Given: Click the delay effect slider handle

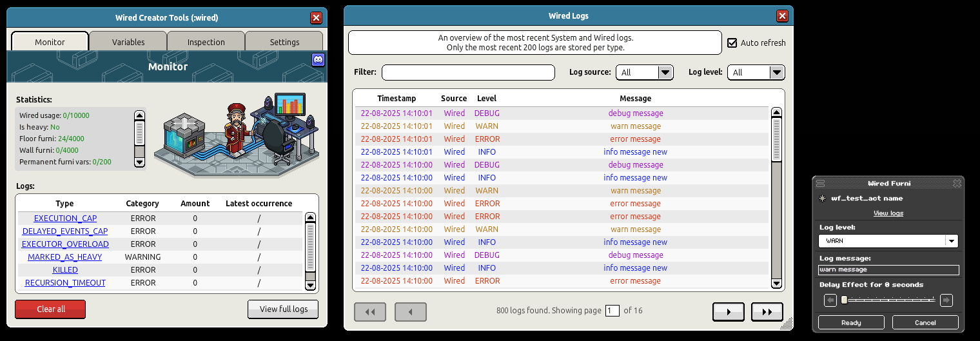Looking at the screenshot, I should click(x=845, y=300).
